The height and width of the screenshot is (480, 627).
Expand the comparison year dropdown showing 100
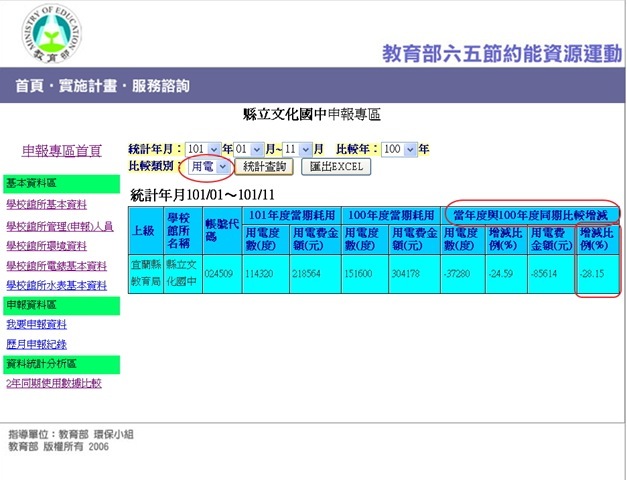tap(398, 149)
